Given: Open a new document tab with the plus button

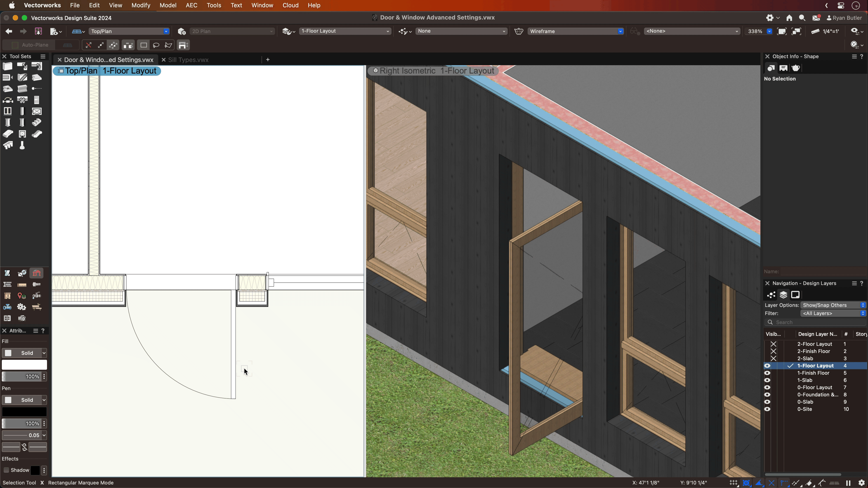Looking at the screenshot, I should [x=268, y=60].
